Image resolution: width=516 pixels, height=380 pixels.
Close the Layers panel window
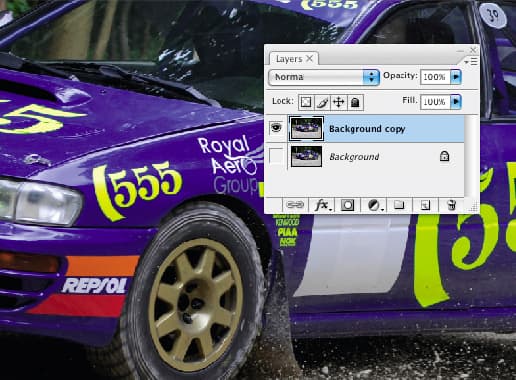pos(473,50)
